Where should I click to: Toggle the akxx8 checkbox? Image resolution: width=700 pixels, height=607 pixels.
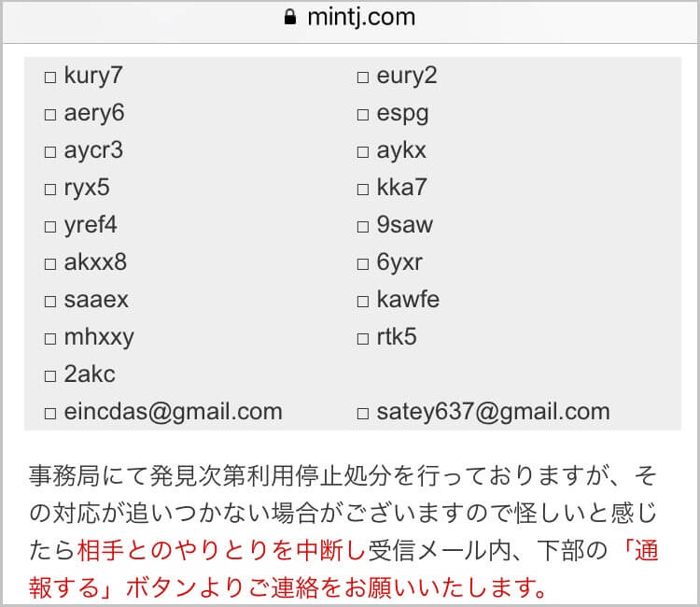point(50,263)
